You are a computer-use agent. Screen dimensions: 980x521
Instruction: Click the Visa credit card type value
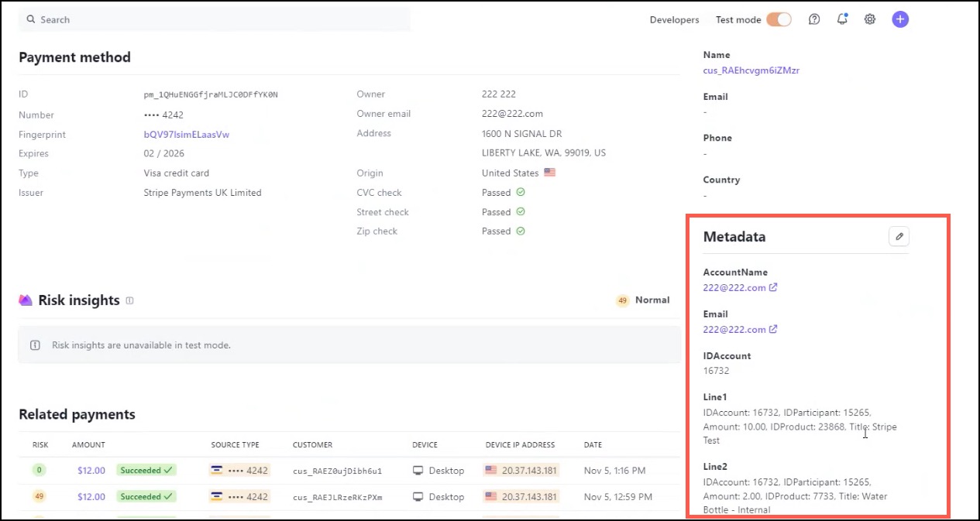(x=176, y=173)
